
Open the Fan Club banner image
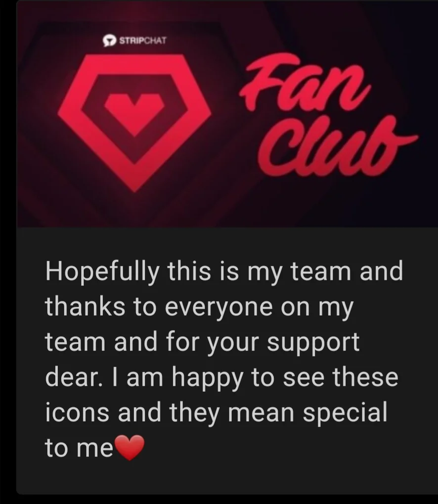coord(227,114)
